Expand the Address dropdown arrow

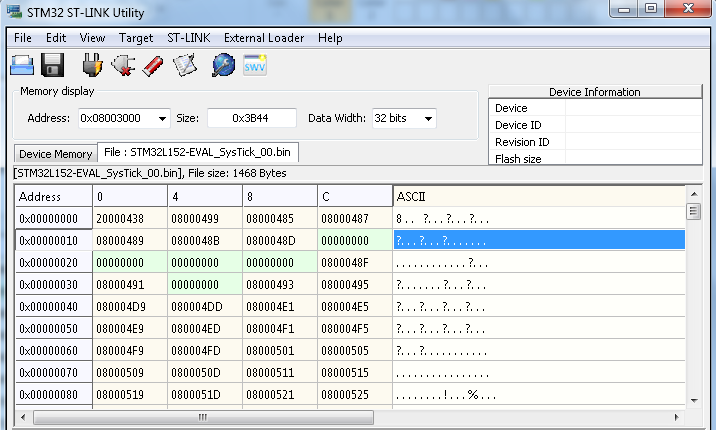[x=162, y=119]
